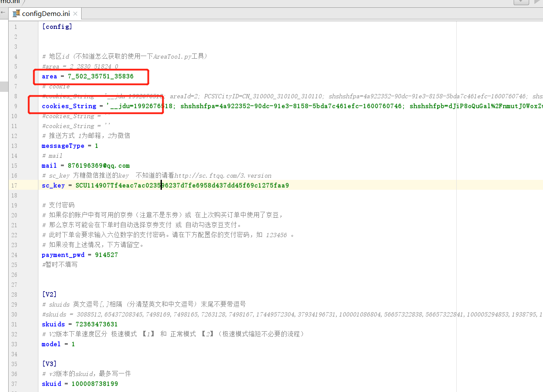The image size is (543, 392).
Task: Click the 'sc_key' key on line 17
Action: coord(53,185)
